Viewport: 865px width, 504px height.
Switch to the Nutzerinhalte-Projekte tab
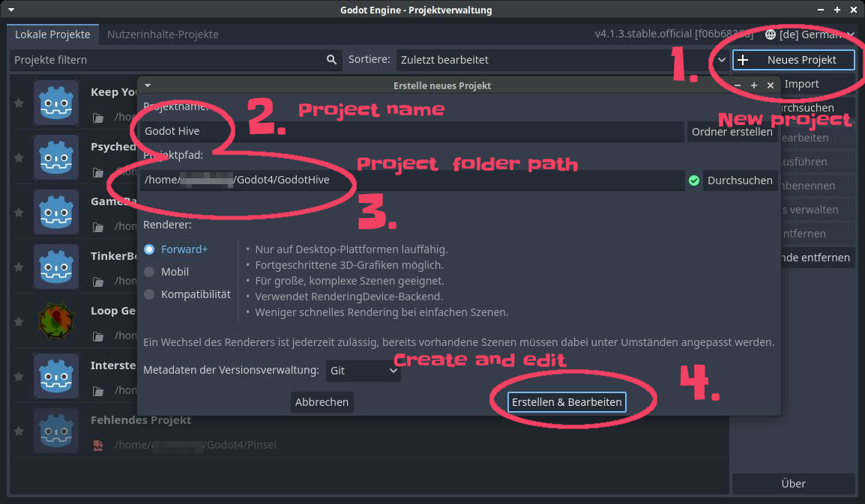pyautogui.click(x=163, y=34)
